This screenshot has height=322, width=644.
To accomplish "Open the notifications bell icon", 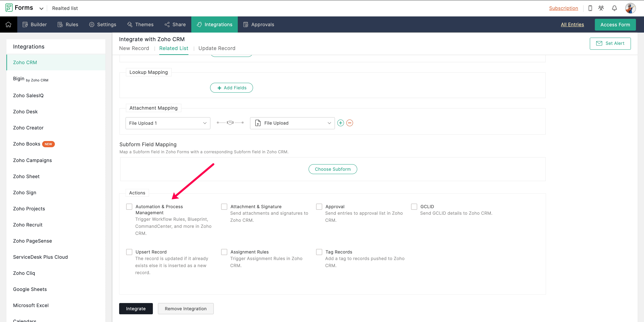I will coord(614,8).
